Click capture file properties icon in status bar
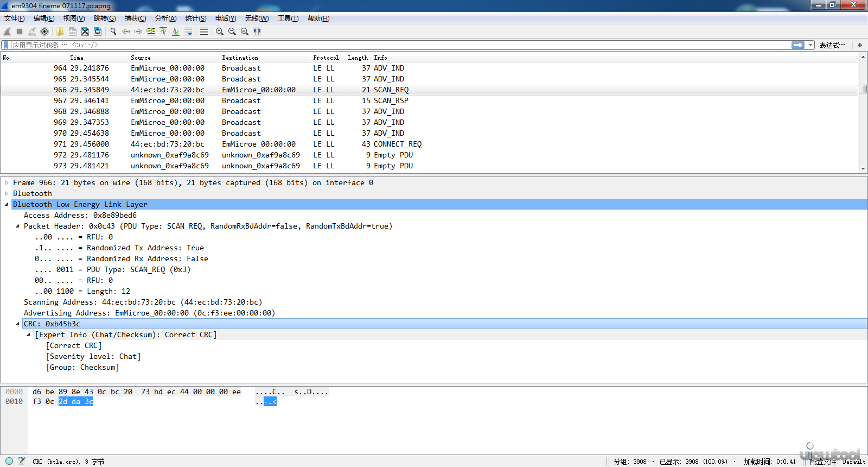 coord(22,461)
